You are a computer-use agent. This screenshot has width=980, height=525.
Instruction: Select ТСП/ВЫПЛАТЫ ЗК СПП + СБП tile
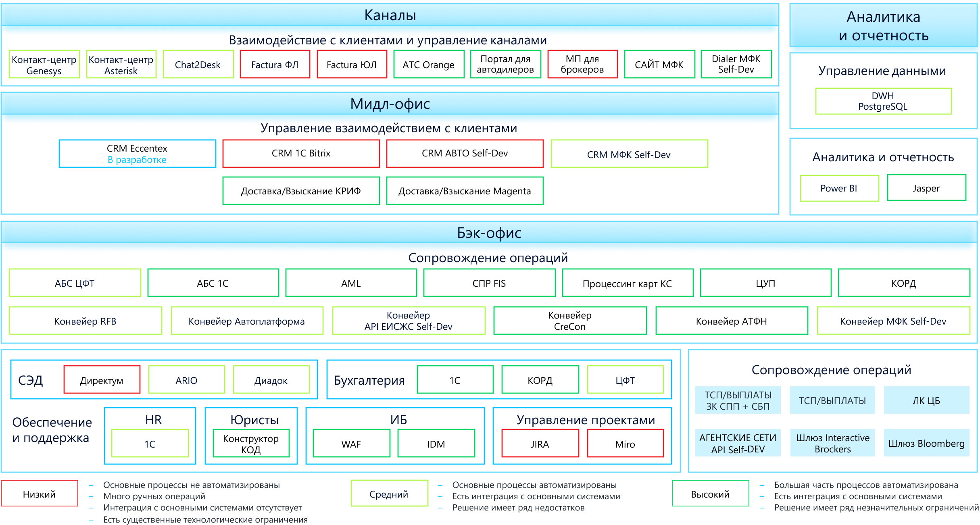(x=738, y=400)
